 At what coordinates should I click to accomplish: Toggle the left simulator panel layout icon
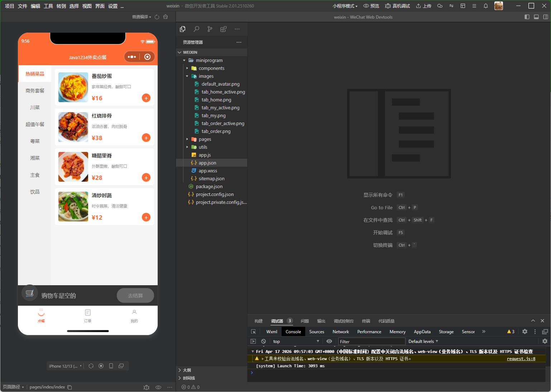(x=527, y=17)
